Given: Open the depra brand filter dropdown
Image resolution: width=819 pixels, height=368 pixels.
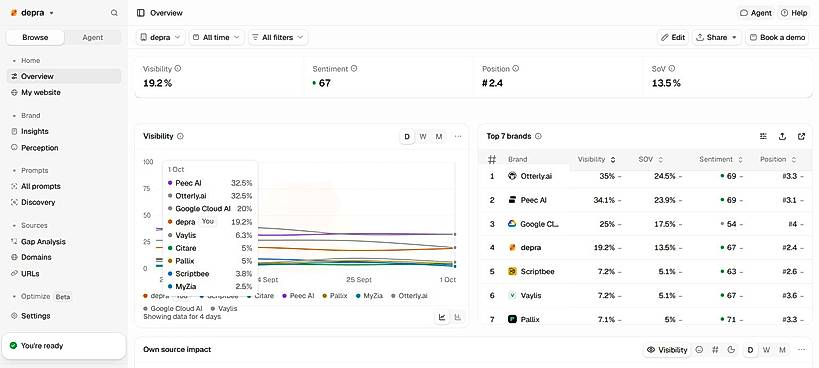Looking at the screenshot, I should click(x=161, y=38).
